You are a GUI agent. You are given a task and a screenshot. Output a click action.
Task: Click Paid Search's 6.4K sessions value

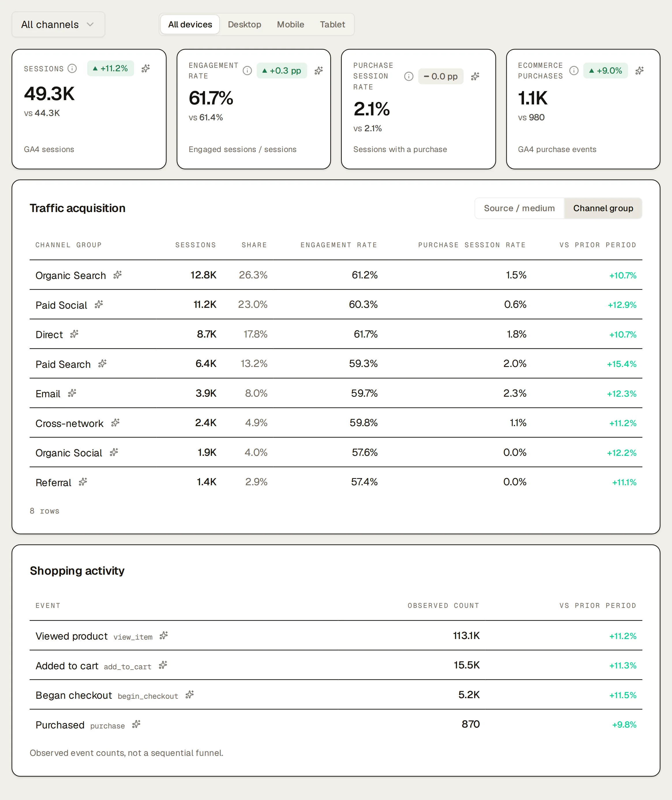pyautogui.click(x=206, y=364)
